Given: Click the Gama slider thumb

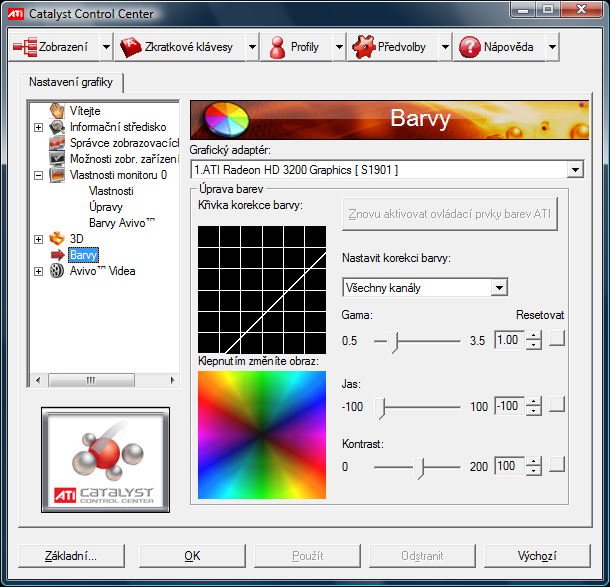Looking at the screenshot, I should [x=394, y=342].
